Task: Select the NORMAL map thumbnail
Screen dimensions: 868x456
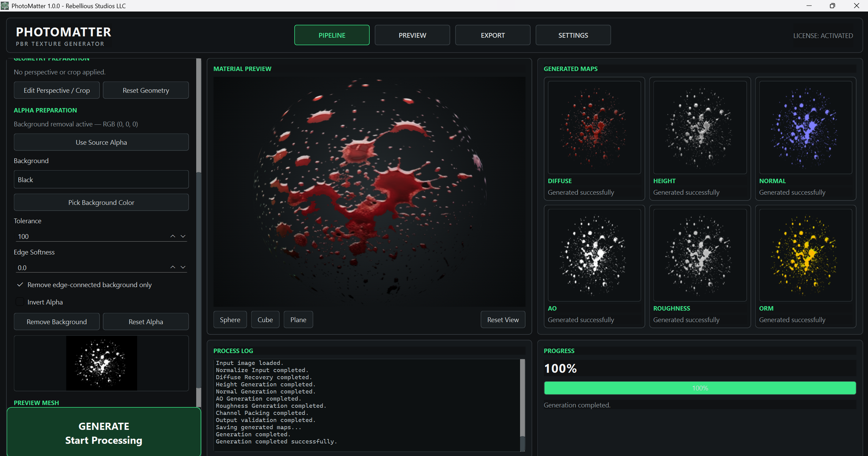Action: pyautogui.click(x=806, y=127)
